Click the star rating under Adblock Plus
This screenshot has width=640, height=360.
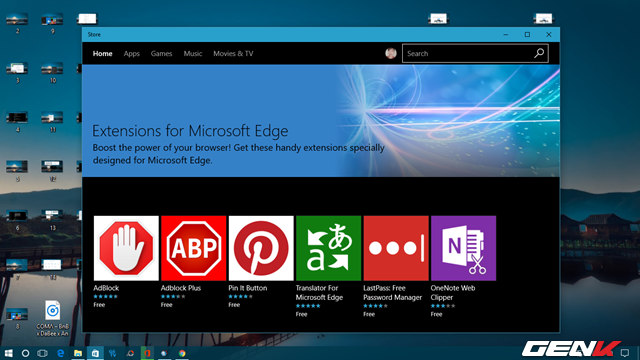click(173, 297)
